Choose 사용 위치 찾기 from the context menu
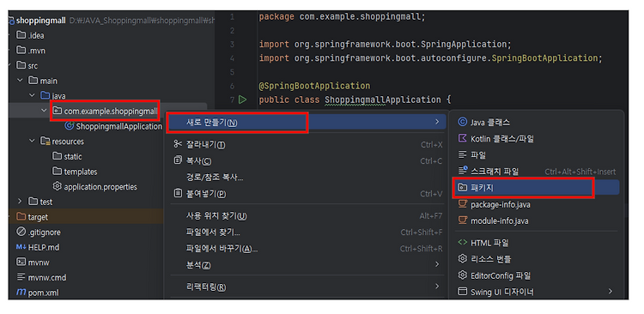The image size is (644, 314). [307, 216]
